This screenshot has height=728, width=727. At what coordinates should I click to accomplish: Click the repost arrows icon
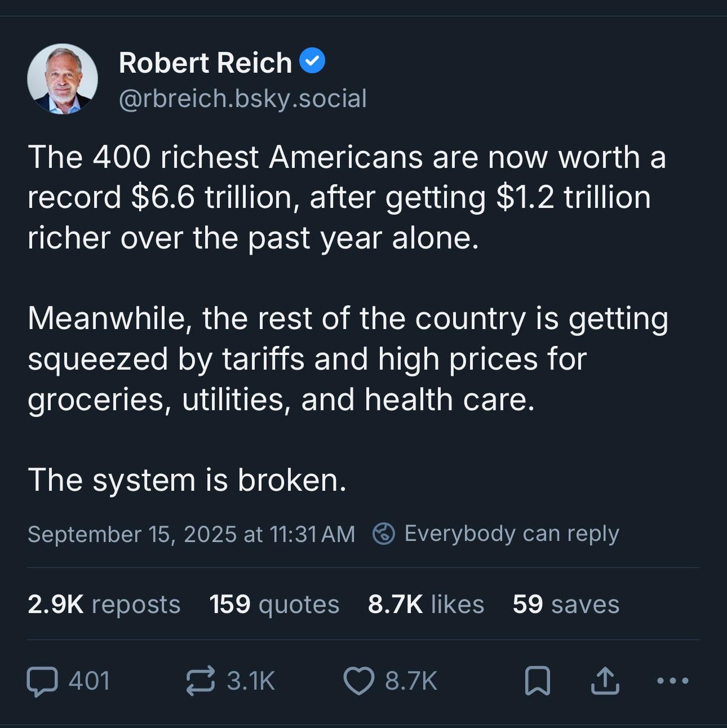[201, 681]
